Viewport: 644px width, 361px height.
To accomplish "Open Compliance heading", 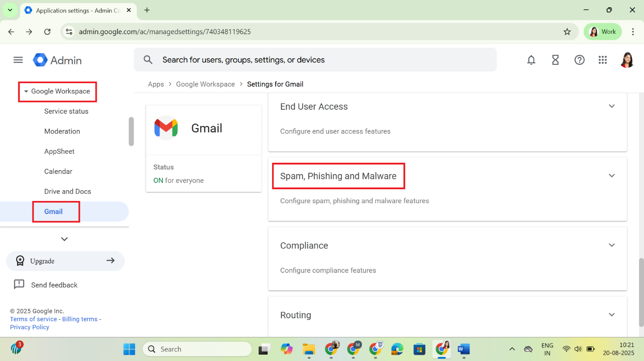I will 304,245.
